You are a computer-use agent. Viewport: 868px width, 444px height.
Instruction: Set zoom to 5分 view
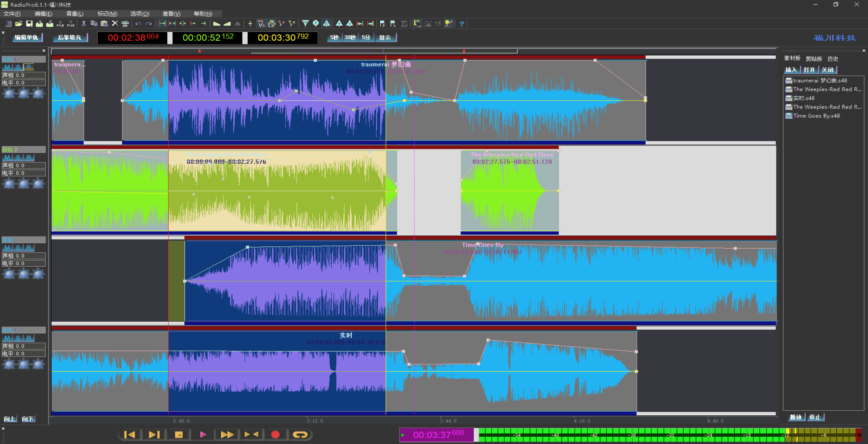coord(366,37)
